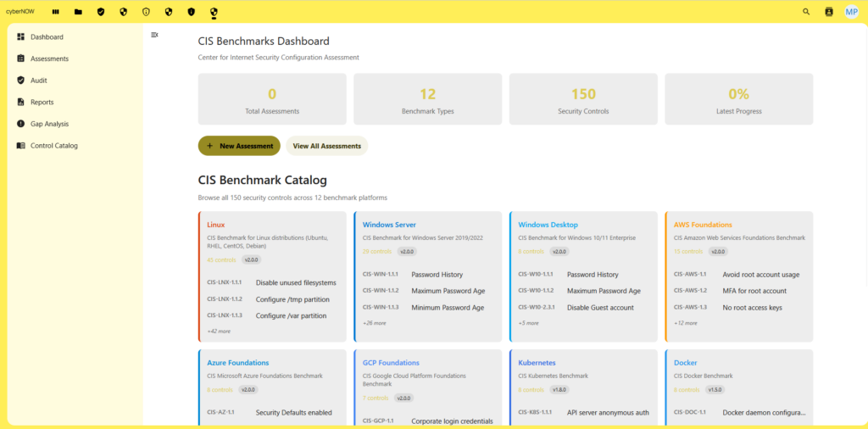Image resolution: width=868 pixels, height=429 pixels.
Task: Open search with the magnifying glass icon
Action: 806,12
